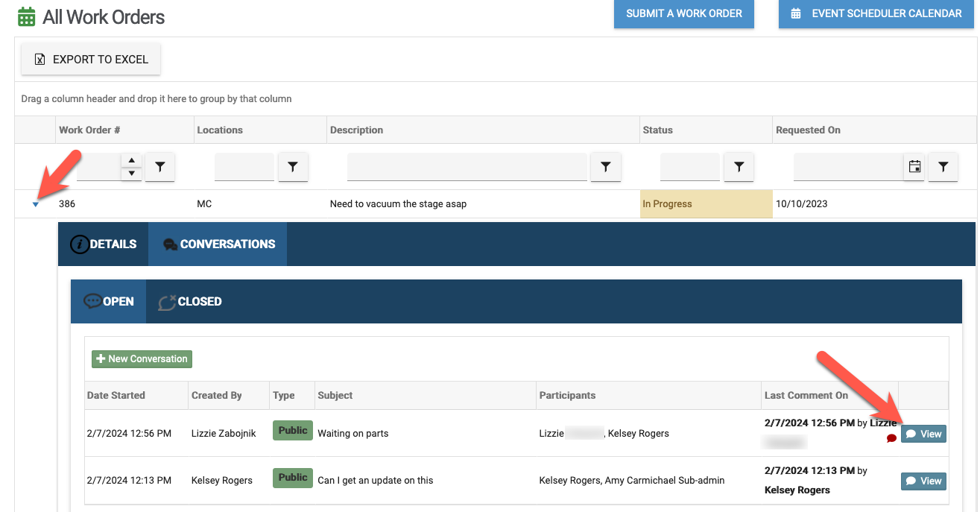Open the Locations column filter icon
980x512 pixels.
point(293,168)
